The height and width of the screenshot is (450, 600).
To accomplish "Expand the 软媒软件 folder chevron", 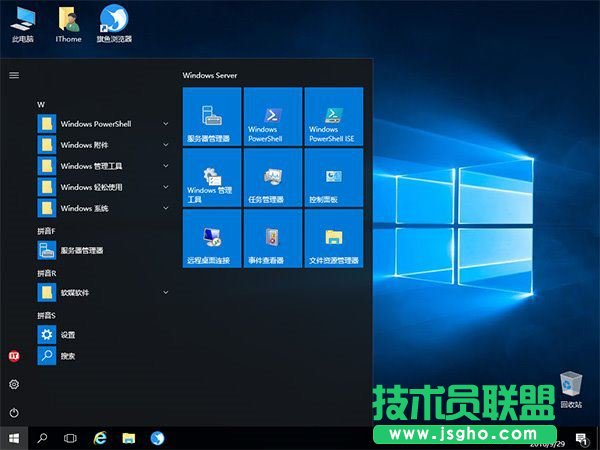I will pos(166,292).
